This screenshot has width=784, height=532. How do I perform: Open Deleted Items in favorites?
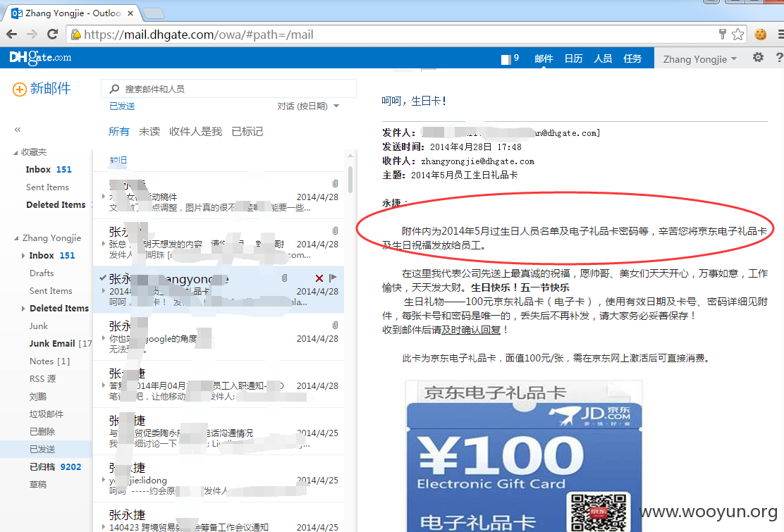point(56,205)
